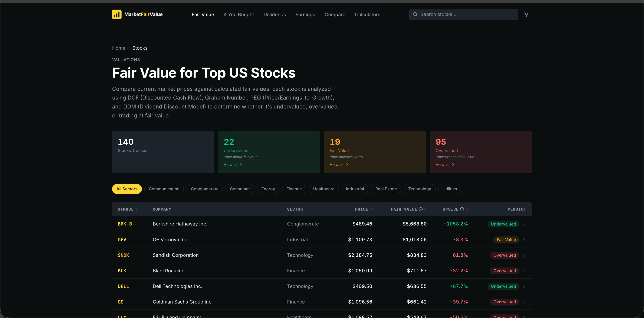Click Sandisk Corporation company name
Screen dimensions: 644x318
click(x=175, y=255)
